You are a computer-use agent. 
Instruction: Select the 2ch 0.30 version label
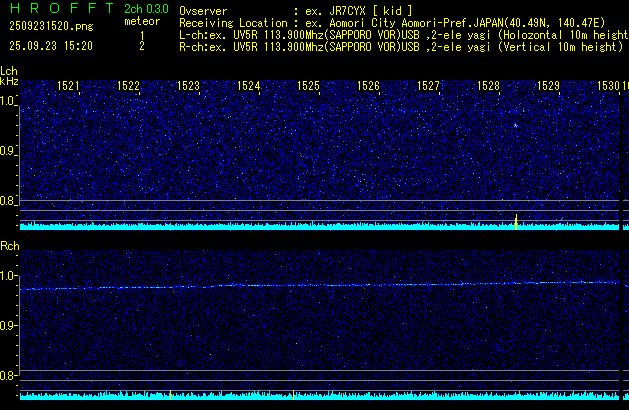(x=146, y=9)
